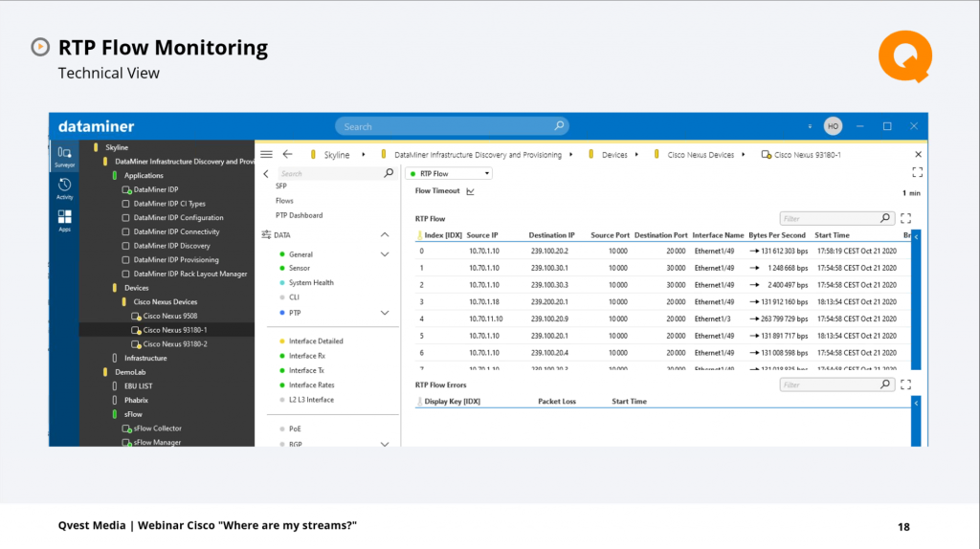
Task: Open the Interface Rx page
Action: click(307, 356)
